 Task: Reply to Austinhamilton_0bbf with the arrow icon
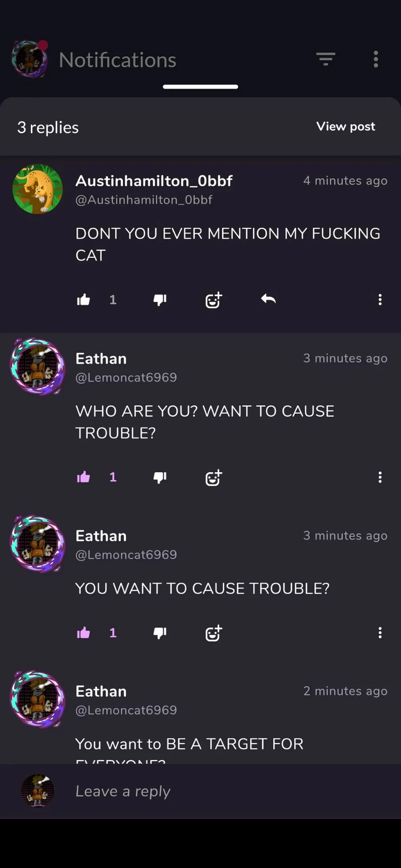268,299
